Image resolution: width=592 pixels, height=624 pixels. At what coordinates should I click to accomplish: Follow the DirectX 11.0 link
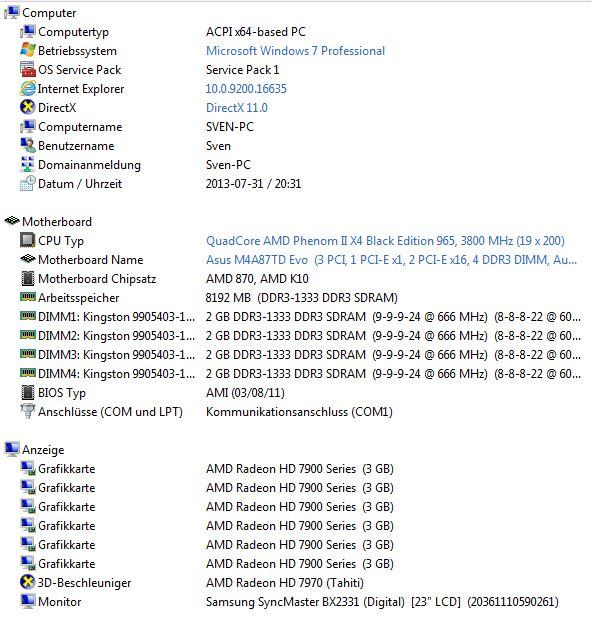click(237, 108)
